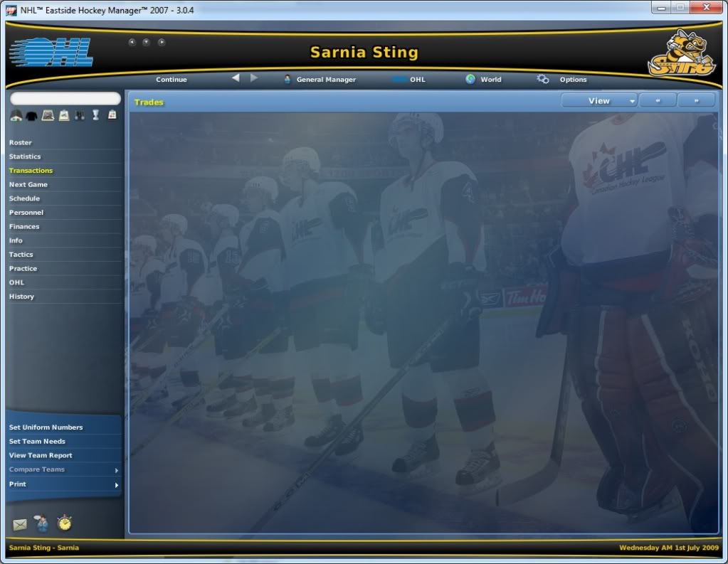Click the helmet icon in sidebar toolbar

click(x=16, y=115)
